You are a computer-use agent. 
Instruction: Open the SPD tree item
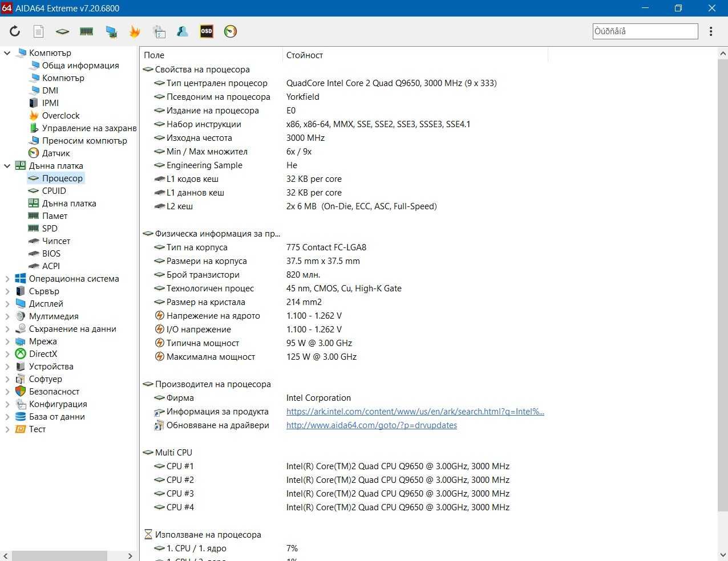pos(50,229)
